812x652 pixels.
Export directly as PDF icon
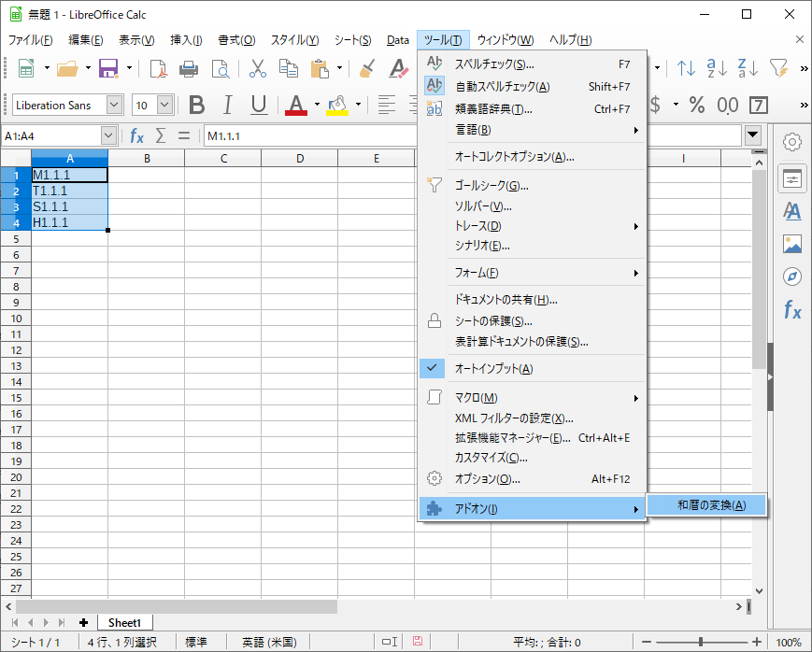click(x=158, y=68)
